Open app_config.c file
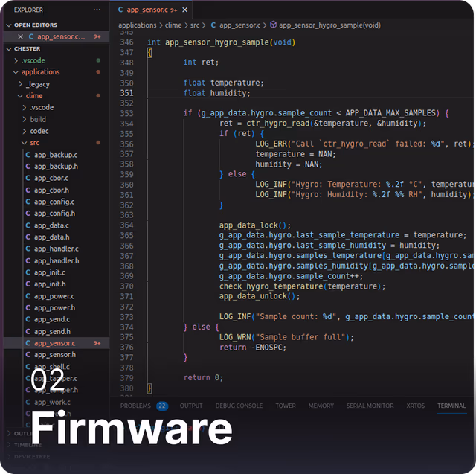The image size is (476, 474). 54,202
